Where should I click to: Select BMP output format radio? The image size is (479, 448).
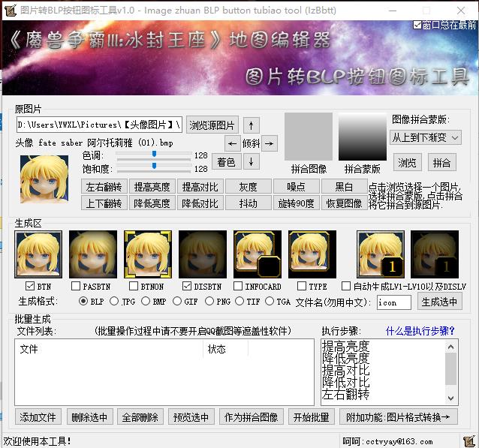pos(146,302)
